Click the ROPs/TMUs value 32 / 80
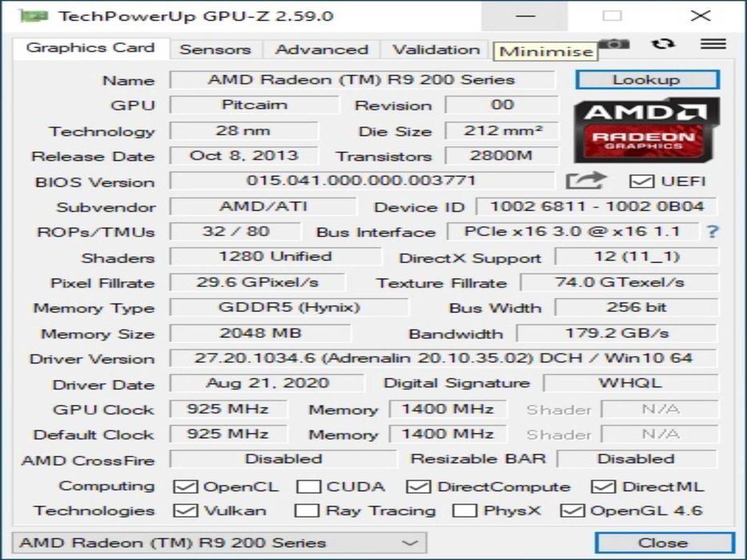 235,231
